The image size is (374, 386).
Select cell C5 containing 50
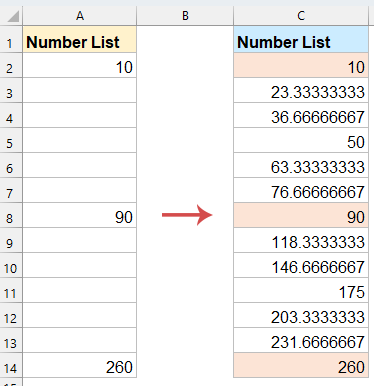(301, 140)
